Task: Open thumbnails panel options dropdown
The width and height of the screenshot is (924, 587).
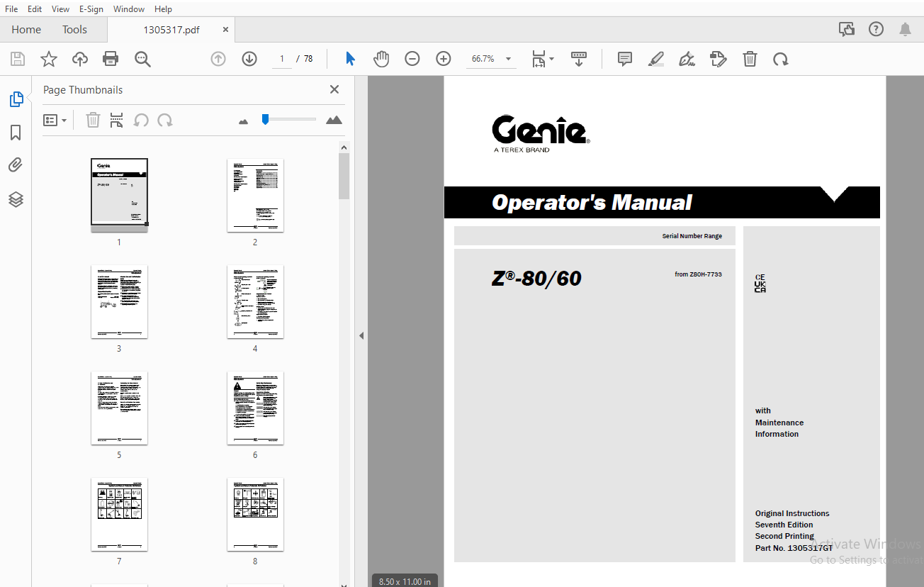Action: (x=55, y=120)
